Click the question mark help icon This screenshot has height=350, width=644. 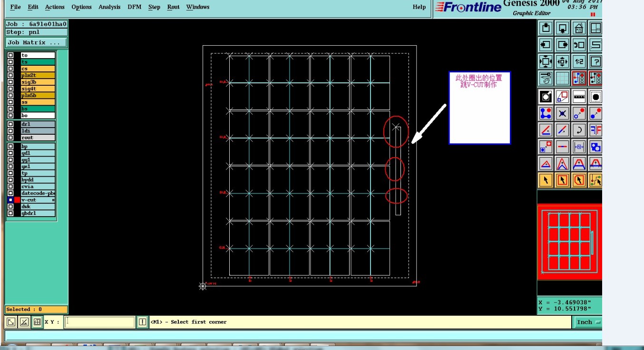pyautogui.click(x=595, y=61)
